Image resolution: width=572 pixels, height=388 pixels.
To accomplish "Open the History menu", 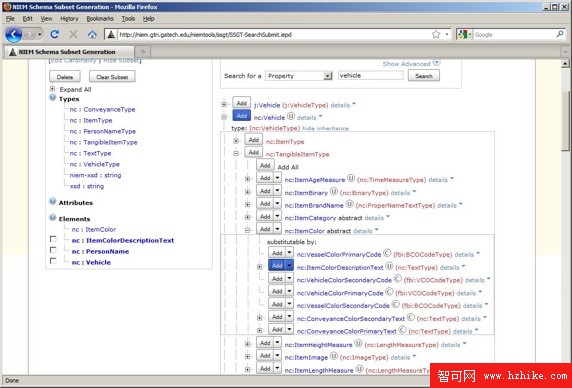I will tap(69, 19).
